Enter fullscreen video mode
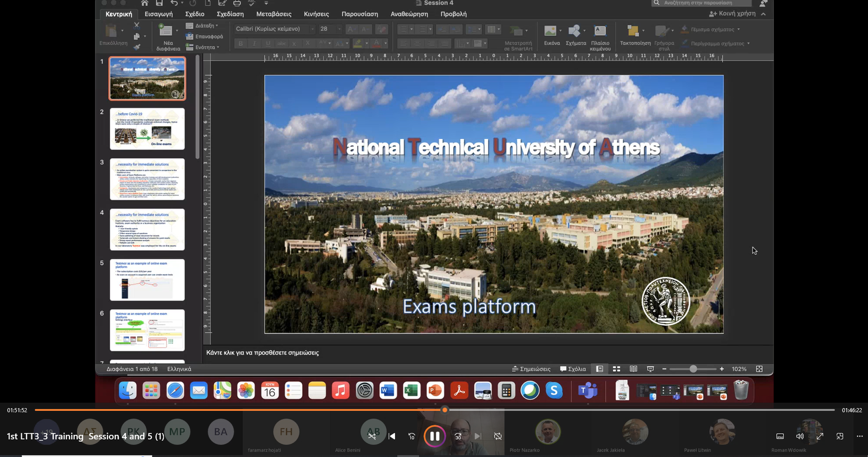This screenshot has height=457, width=868. [820, 436]
